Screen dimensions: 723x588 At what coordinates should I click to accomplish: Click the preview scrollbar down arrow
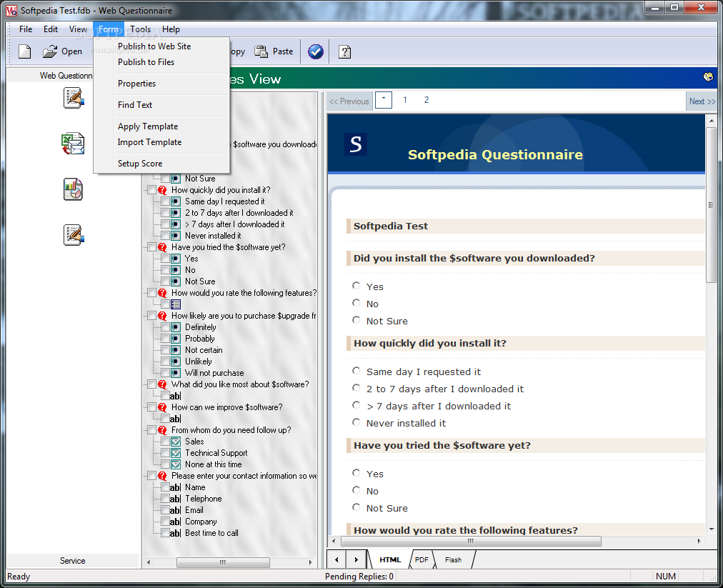click(711, 529)
